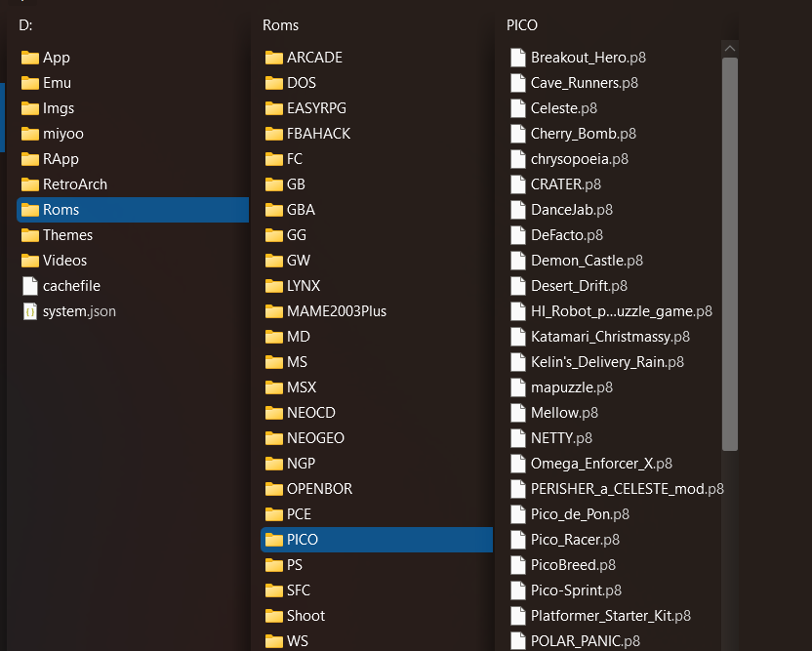The height and width of the screenshot is (651, 812).
Task: Select the Roms folder row
Action: [133, 210]
